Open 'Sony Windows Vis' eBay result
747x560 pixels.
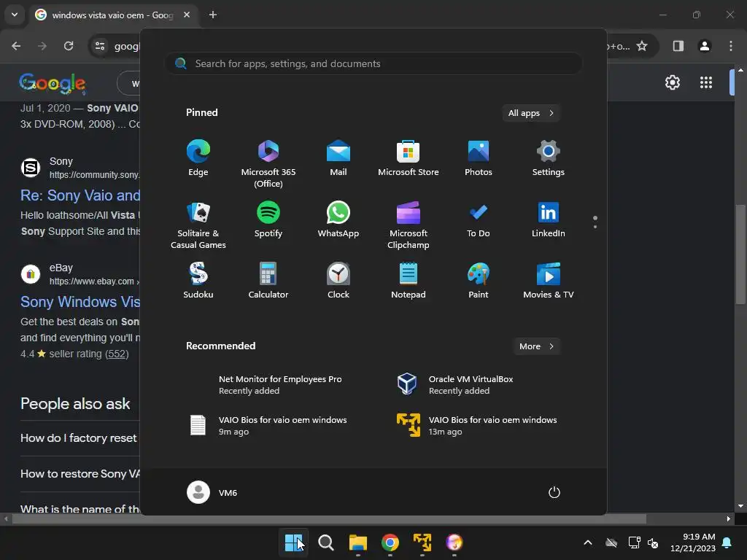pyautogui.click(x=80, y=302)
